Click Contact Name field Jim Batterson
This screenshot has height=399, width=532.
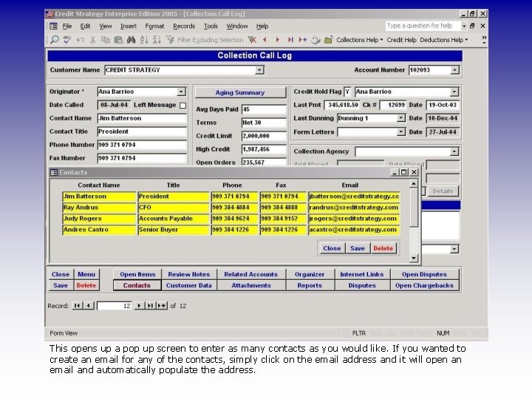coord(142,118)
